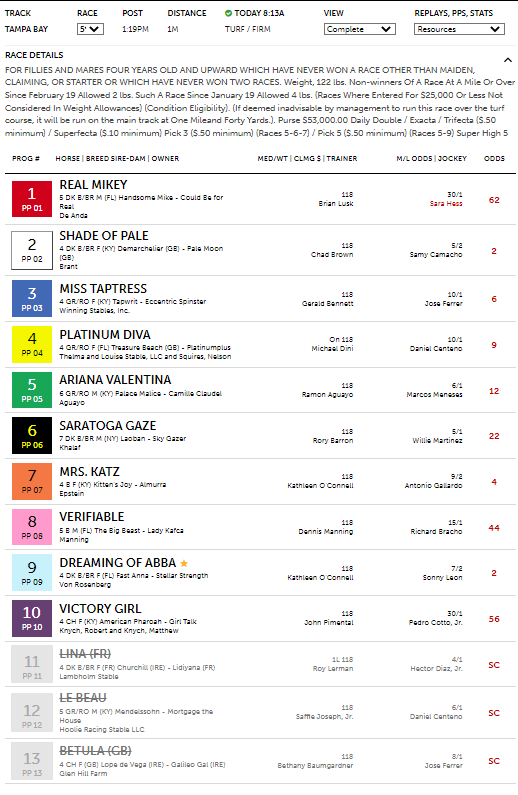This screenshot has width=518, height=795.
Task: Click the green status check icon beside TODAY 8:13A
Action: coord(228,13)
